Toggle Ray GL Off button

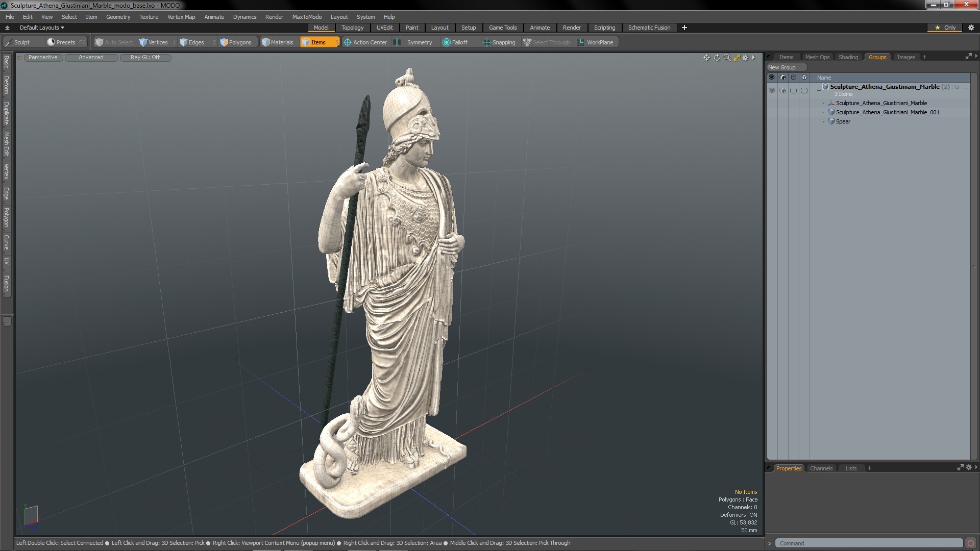click(145, 58)
